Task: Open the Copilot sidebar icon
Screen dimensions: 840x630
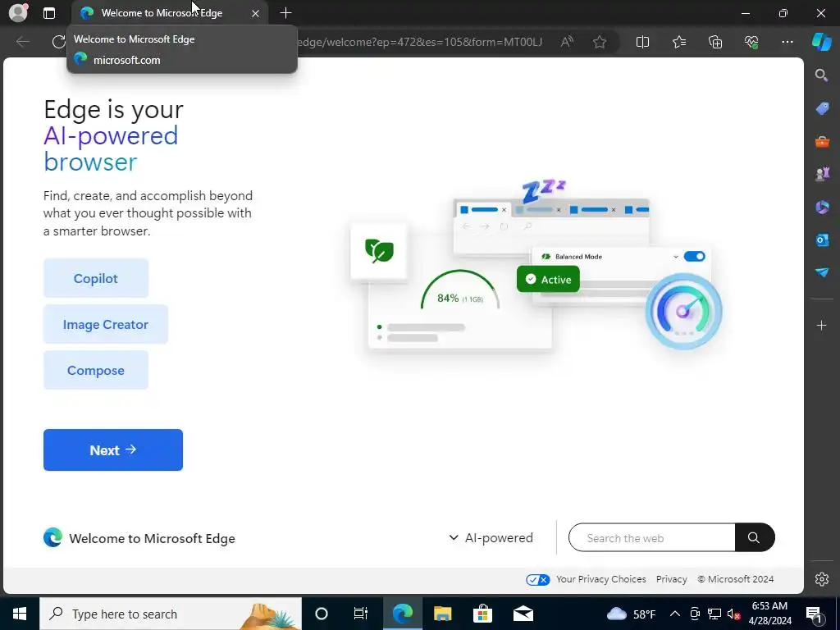Action: 822,41
